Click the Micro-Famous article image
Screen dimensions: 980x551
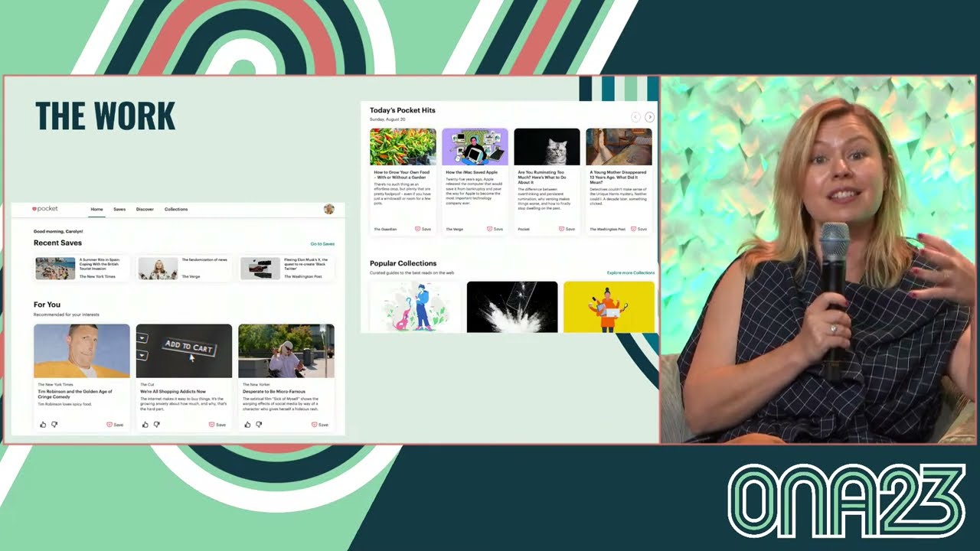pos(286,350)
